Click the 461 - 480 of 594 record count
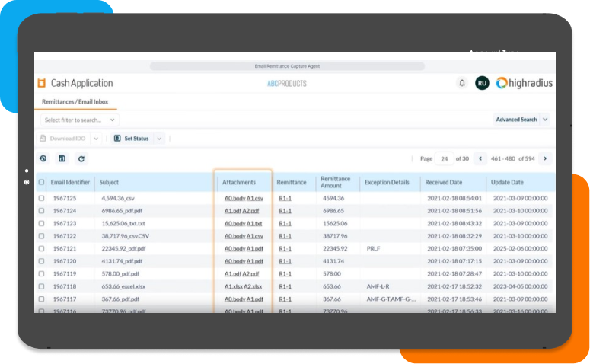The image size is (590, 364). click(x=512, y=159)
